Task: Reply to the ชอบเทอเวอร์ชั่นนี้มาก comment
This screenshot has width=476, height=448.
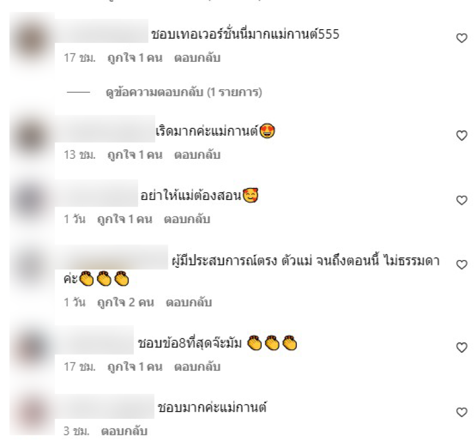Action: [197, 58]
